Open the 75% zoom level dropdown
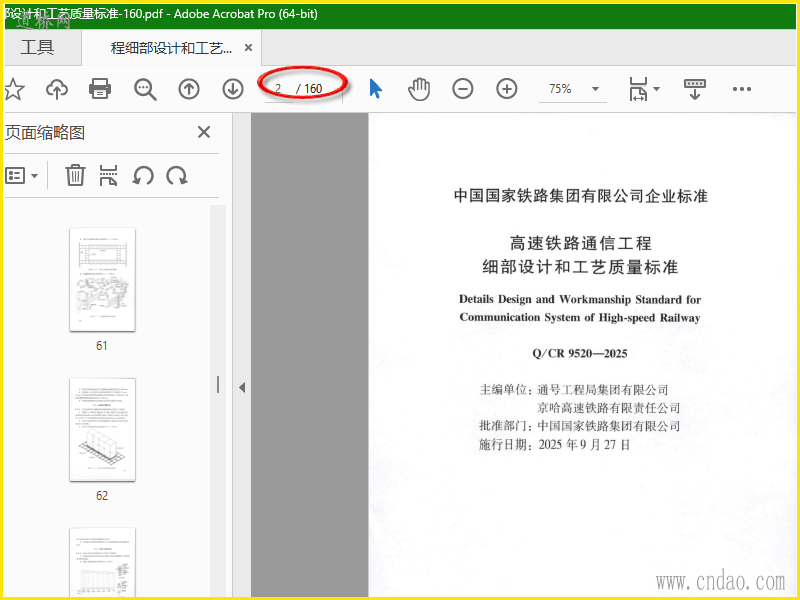 595,89
